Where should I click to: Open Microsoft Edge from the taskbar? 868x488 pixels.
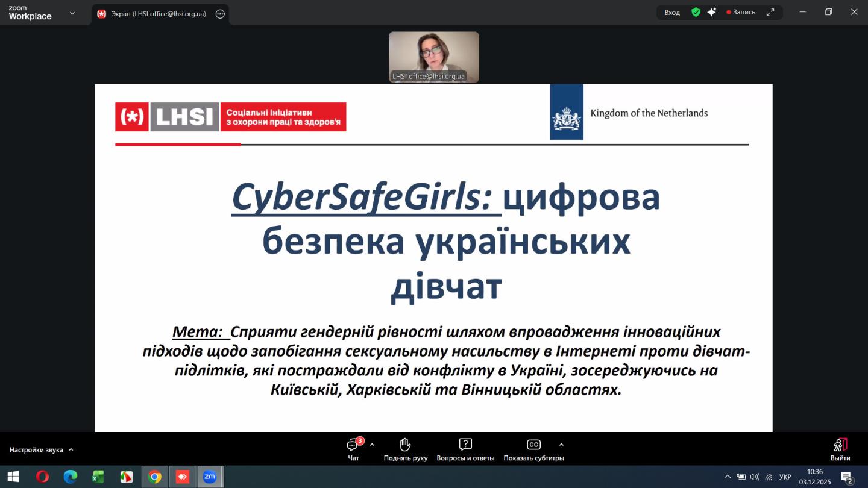tap(71, 477)
